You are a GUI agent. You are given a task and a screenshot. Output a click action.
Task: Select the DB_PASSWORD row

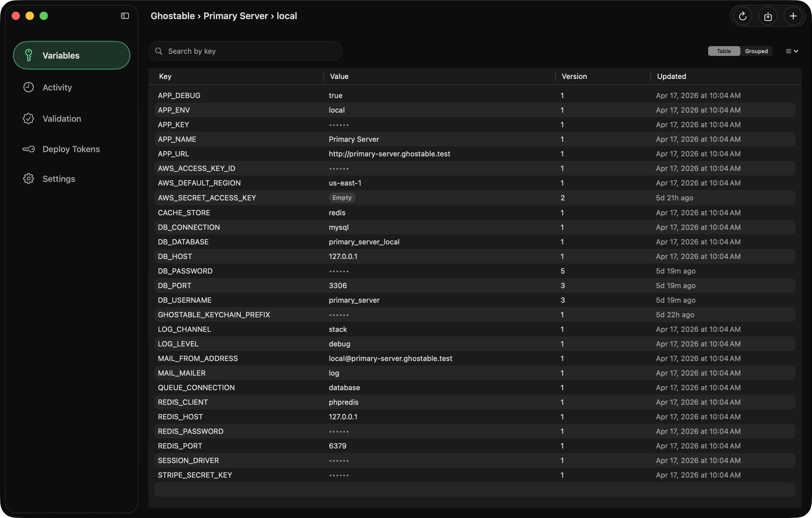point(474,271)
